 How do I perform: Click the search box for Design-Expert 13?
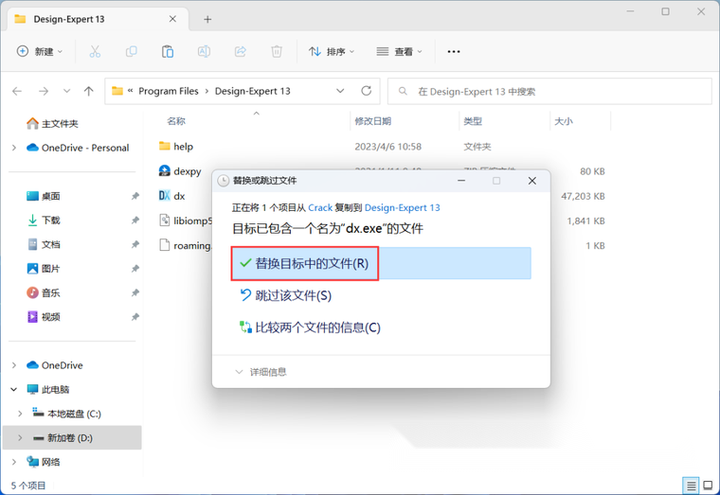coord(550,91)
